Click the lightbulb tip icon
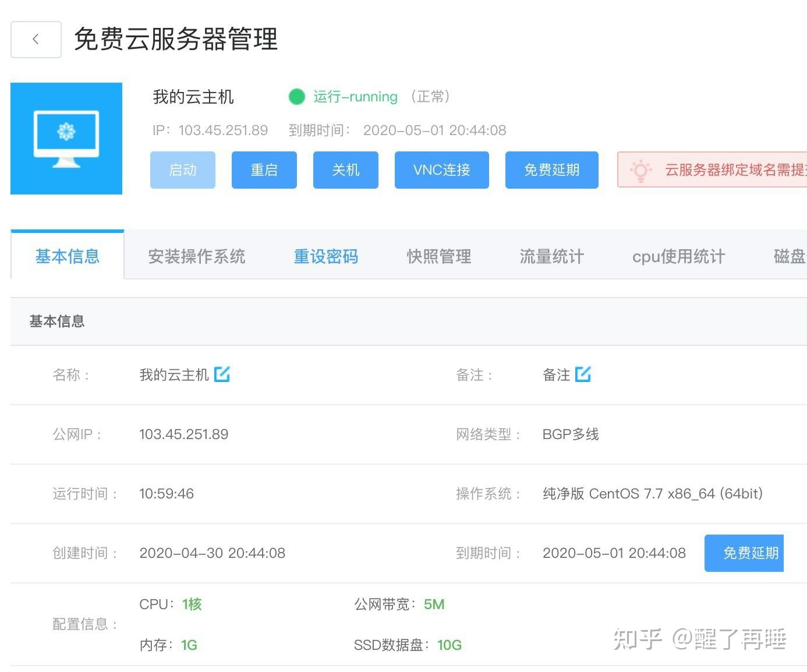Viewport: 807px width, 672px height. point(640,170)
